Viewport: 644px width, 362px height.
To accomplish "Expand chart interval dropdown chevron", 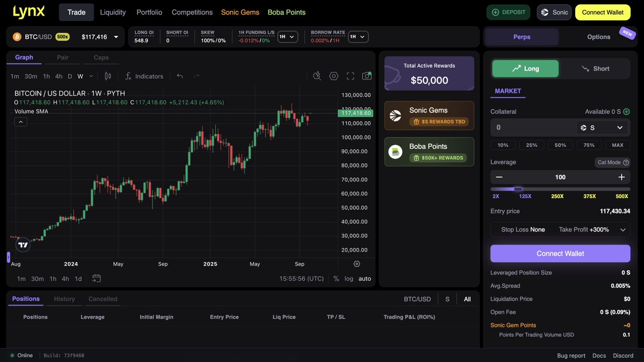I will tap(91, 76).
